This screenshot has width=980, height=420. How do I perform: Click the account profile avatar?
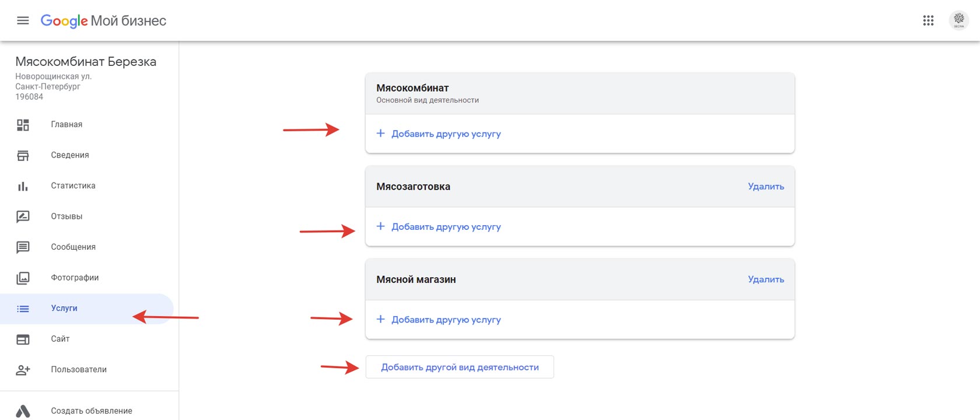[959, 20]
